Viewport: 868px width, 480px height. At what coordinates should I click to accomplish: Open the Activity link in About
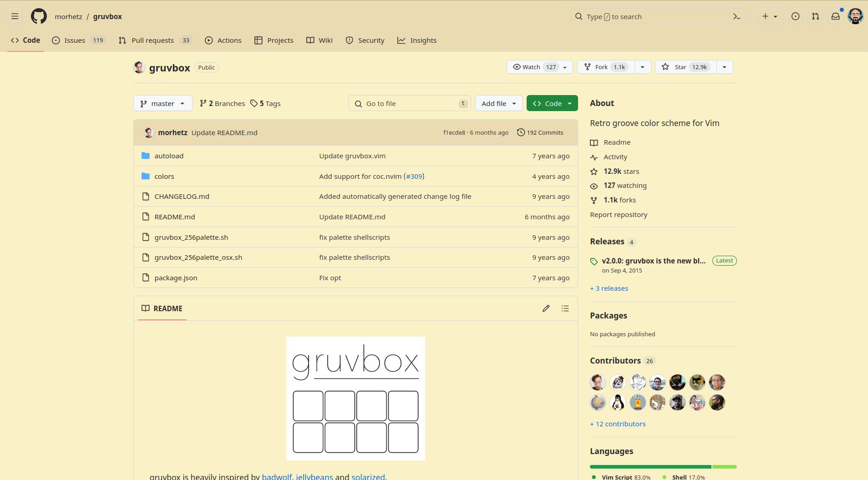click(x=615, y=157)
